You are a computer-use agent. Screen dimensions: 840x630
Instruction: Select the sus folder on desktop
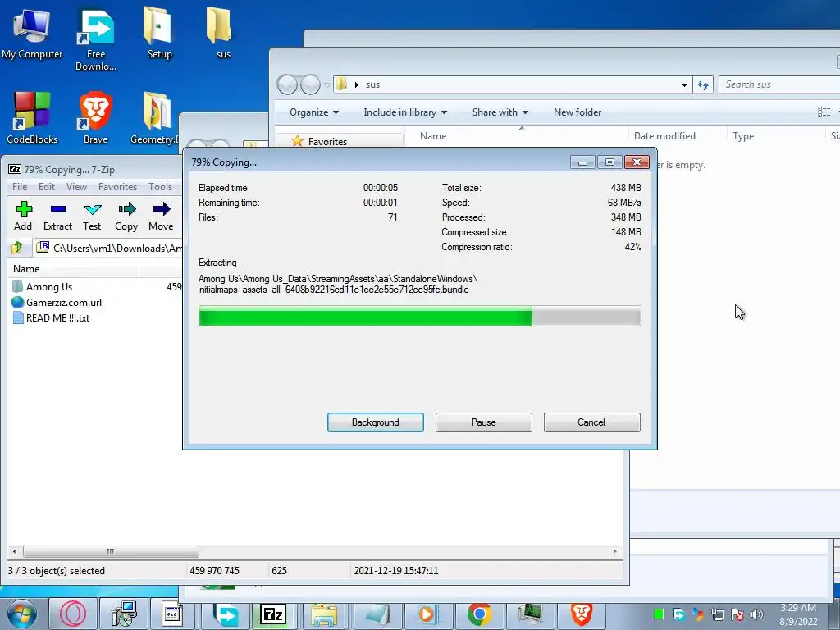(x=220, y=33)
